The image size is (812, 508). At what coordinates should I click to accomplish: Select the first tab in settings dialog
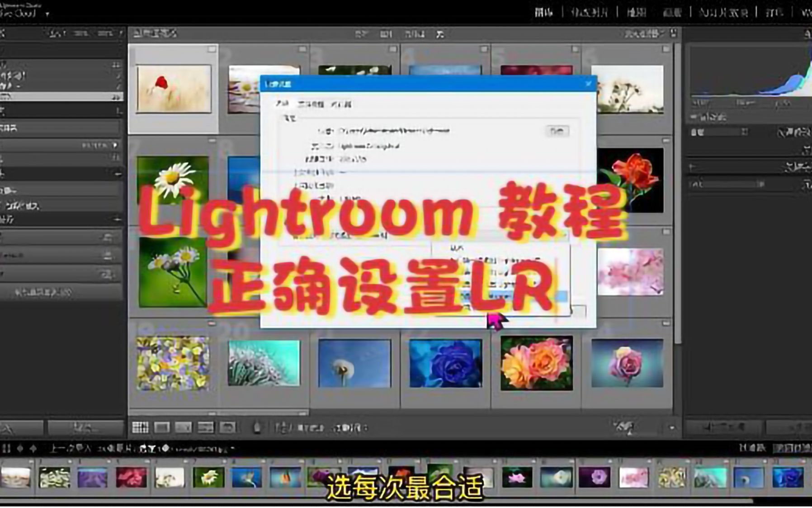click(x=282, y=104)
